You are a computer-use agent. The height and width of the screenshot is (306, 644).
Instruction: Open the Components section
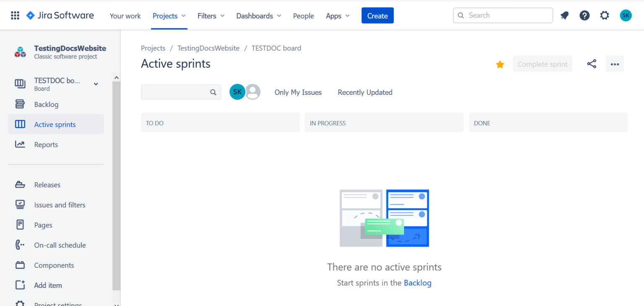tap(54, 265)
